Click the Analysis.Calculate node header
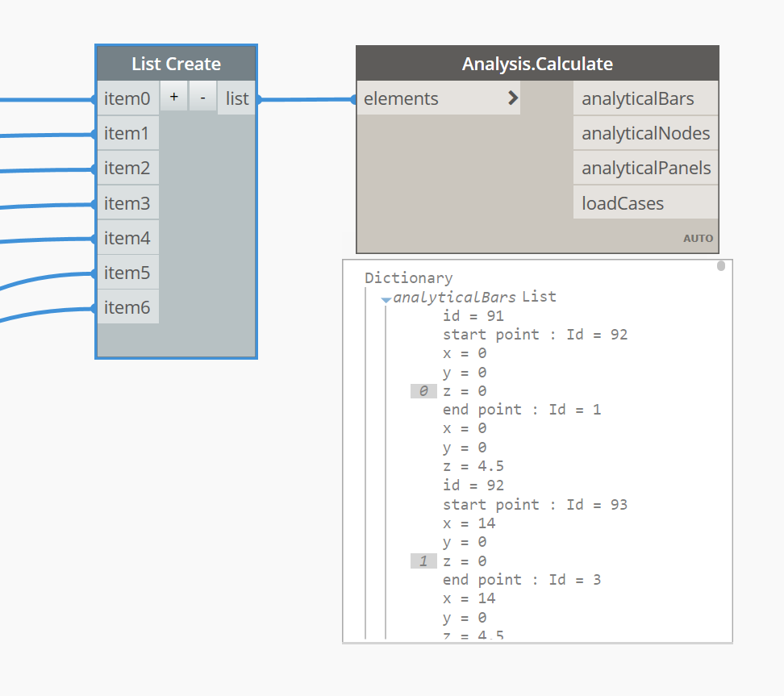Screen dimensions: 784x696 pos(537,64)
